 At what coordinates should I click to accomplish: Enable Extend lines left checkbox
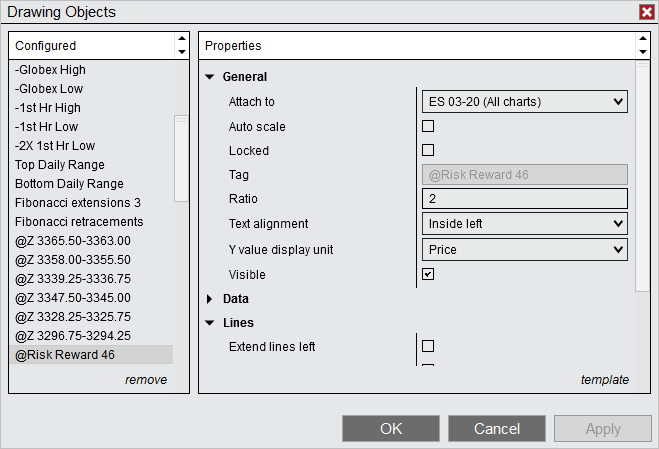coord(428,346)
